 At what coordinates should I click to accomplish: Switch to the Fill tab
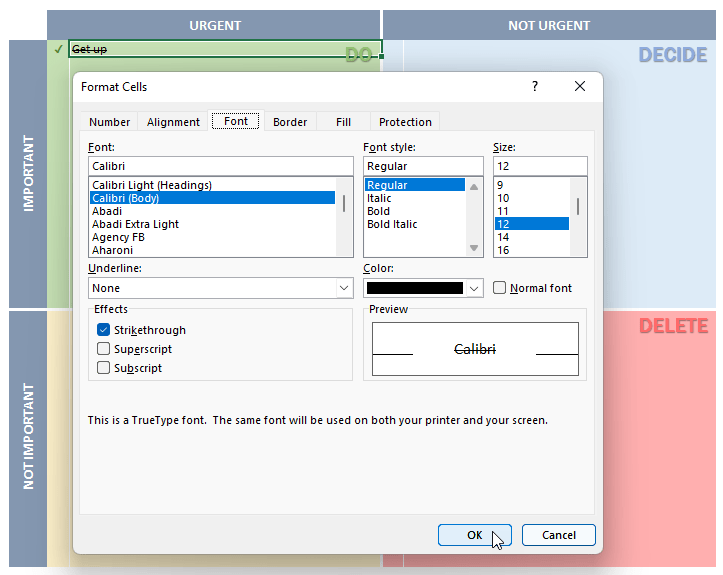[343, 122]
